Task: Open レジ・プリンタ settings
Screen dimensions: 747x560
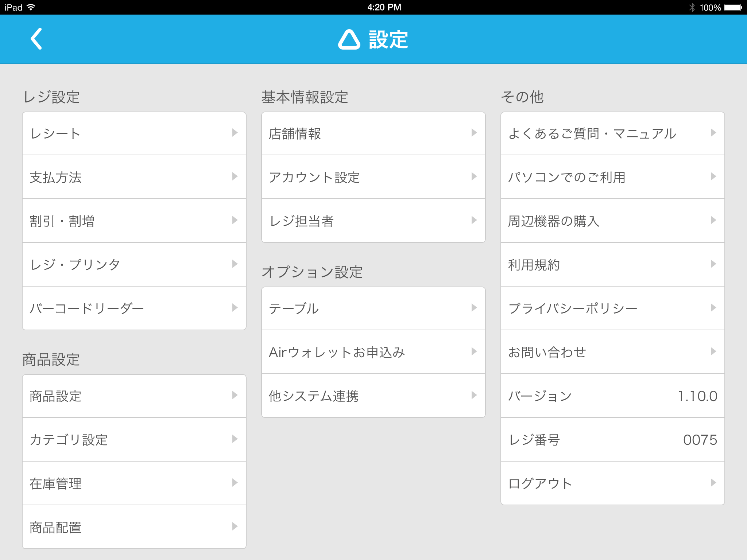Action: click(134, 265)
